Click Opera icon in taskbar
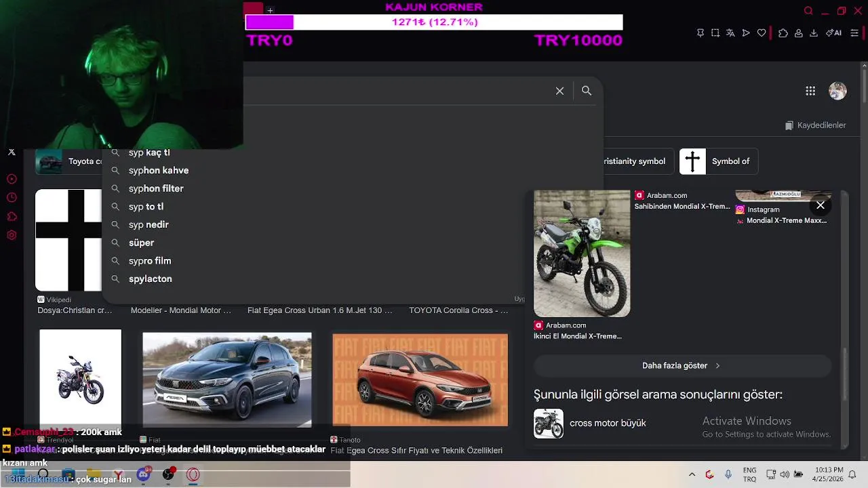 tap(193, 474)
